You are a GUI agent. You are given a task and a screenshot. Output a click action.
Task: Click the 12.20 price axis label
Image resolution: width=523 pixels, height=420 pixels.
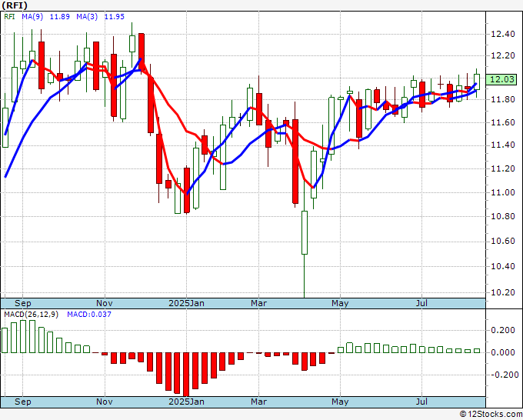point(502,55)
